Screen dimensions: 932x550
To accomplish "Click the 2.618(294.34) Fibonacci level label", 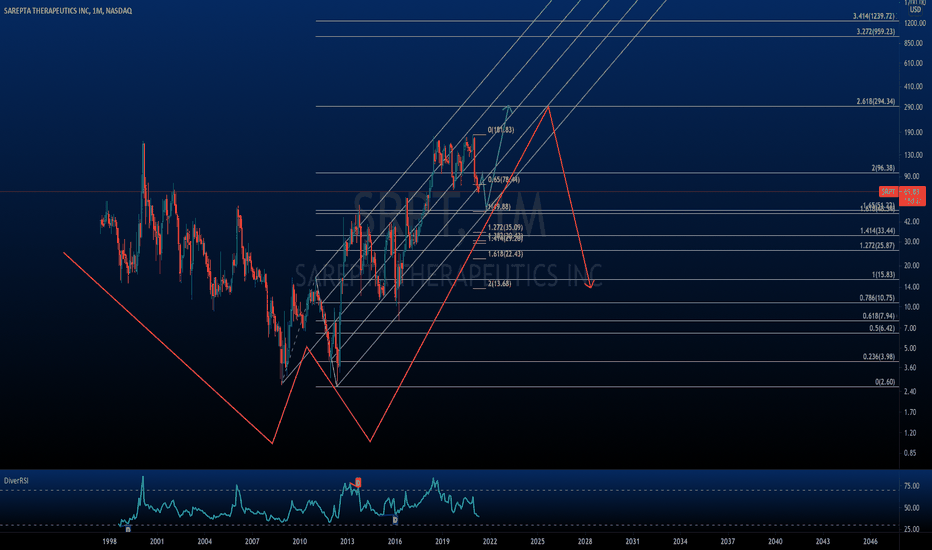I will [876, 102].
